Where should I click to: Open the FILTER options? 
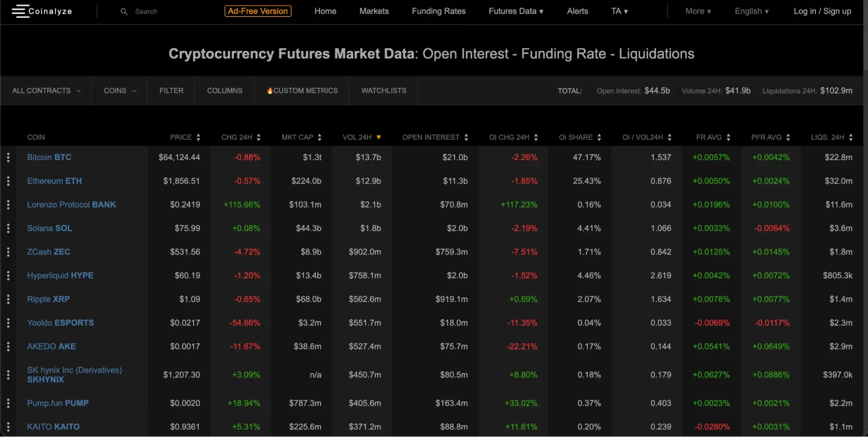pos(171,91)
